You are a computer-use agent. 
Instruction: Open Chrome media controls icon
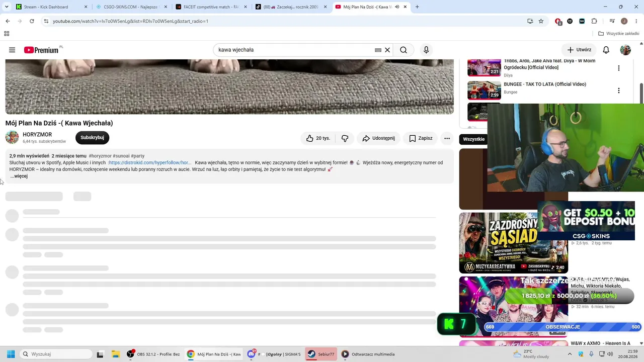pos(612,21)
